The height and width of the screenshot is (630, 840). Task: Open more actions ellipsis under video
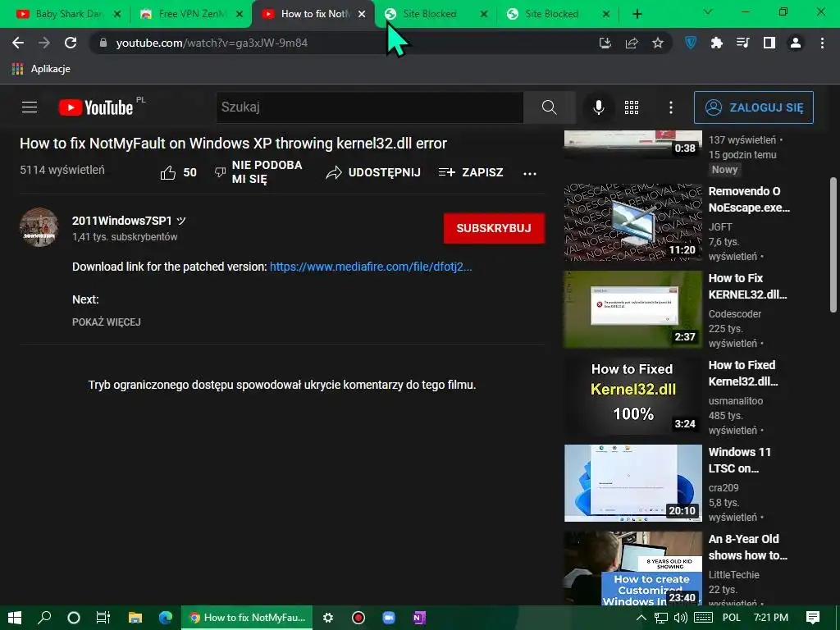pyautogui.click(x=530, y=173)
